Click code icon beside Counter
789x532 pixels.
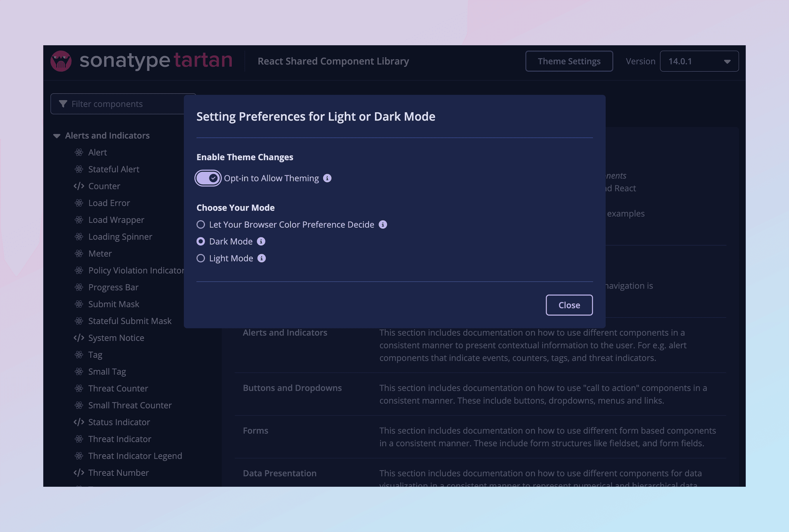(79, 186)
